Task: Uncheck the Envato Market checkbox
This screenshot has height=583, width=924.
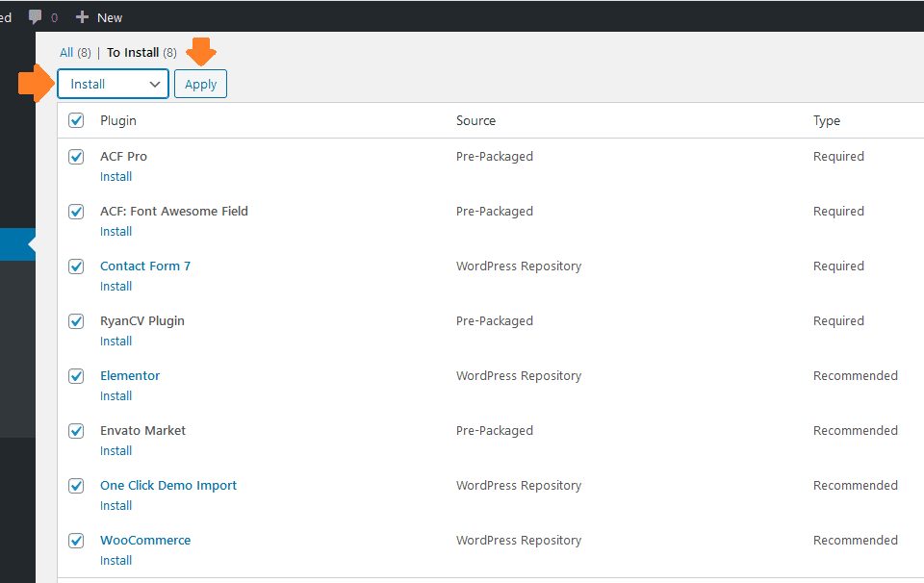Action: click(76, 430)
